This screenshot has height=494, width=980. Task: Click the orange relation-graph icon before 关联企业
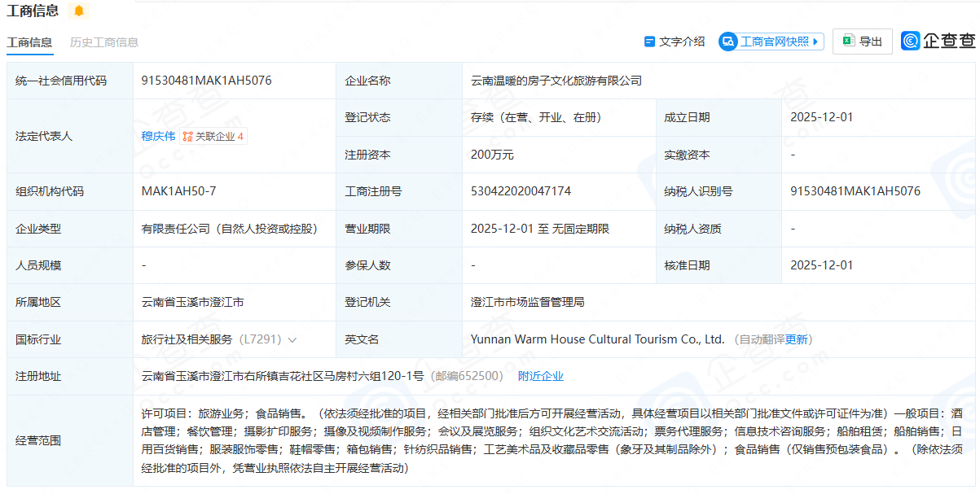click(186, 136)
